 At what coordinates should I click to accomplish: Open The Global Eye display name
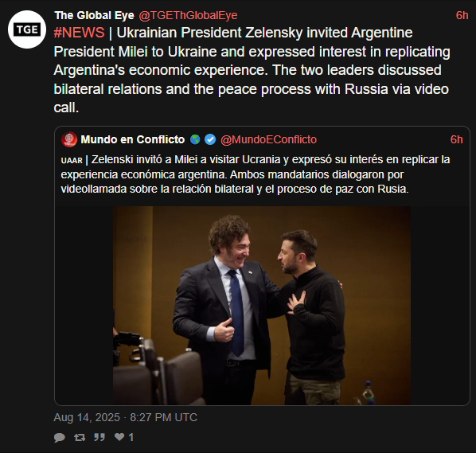tap(94, 15)
